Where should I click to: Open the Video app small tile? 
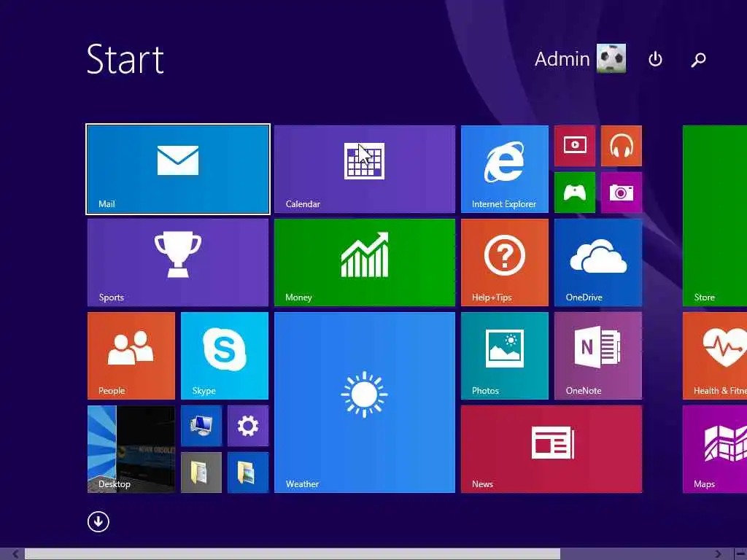pos(575,146)
